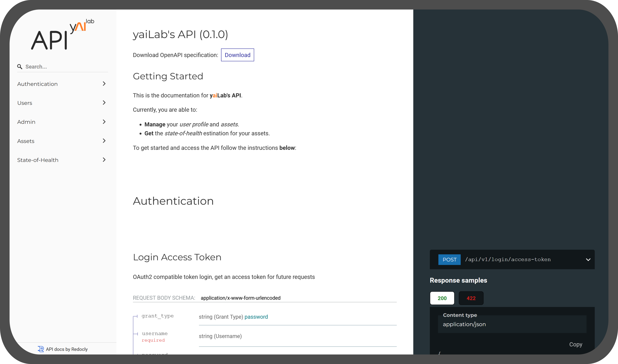Expand the Admin sidebar chevron
The image size is (618, 364).
pyautogui.click(x=104, y=122)
